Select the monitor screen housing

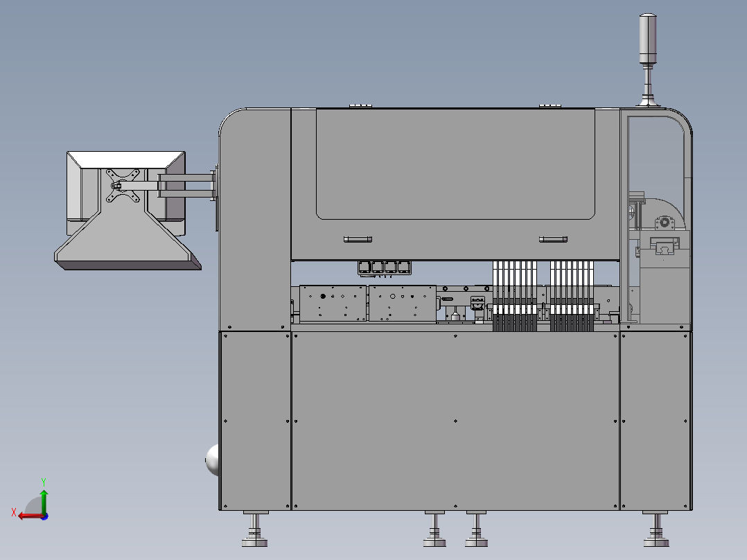point(126,193)
